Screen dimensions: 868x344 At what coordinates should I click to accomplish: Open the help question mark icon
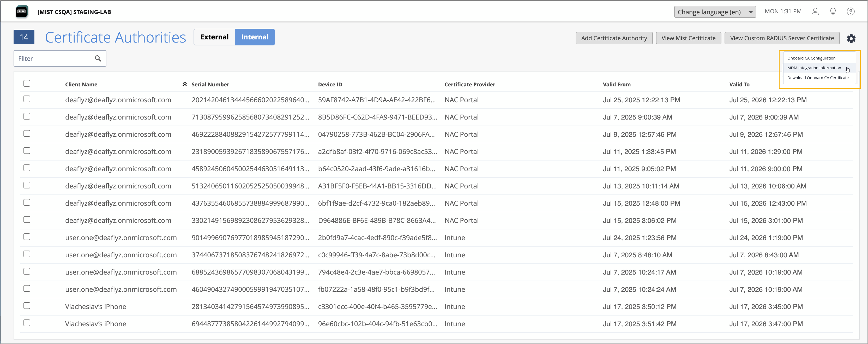click(x=851, y=12)
